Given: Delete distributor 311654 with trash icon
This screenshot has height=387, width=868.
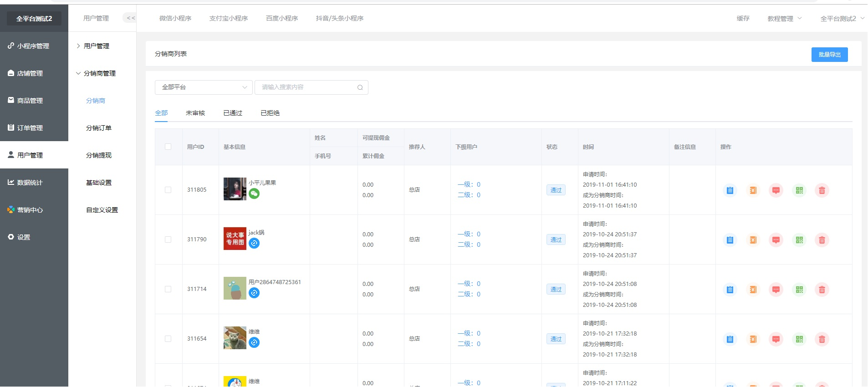Looking at the screenshot, I should point(822,339).
